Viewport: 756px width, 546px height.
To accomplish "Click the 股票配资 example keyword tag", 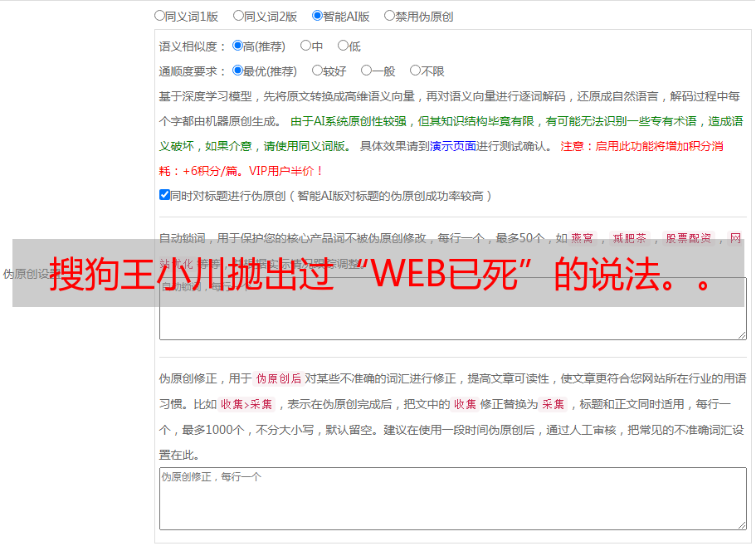I will click(689, 238).
